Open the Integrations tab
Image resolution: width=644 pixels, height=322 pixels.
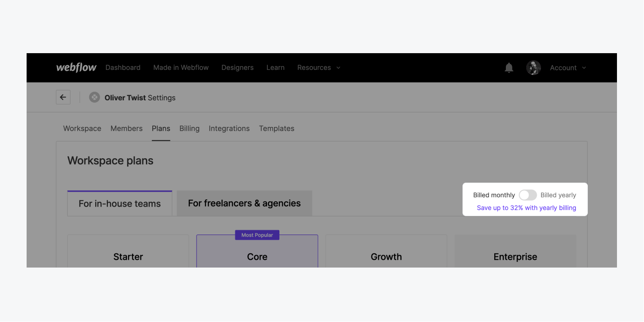point(229,128)
